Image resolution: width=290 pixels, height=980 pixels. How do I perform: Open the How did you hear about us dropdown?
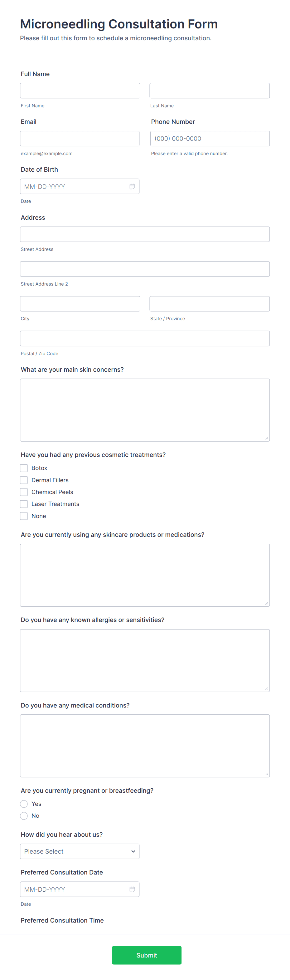click(x=80, y=851)
